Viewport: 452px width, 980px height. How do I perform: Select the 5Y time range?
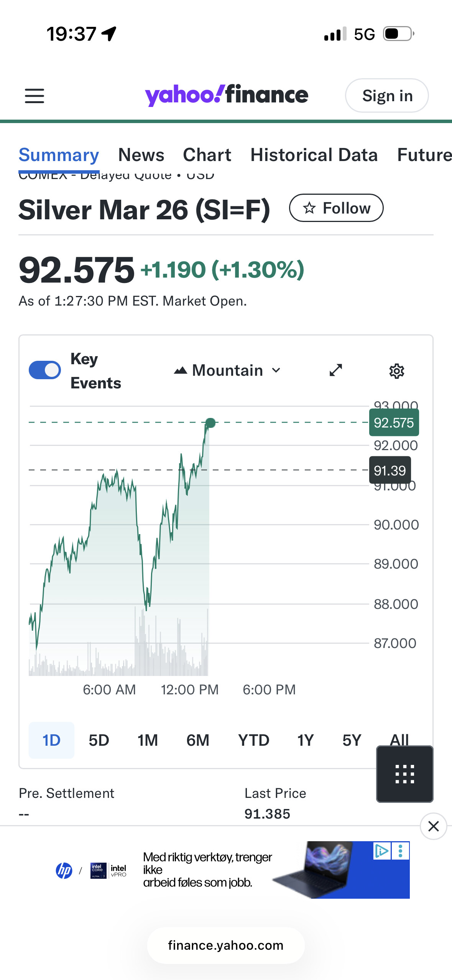[352, 740]
